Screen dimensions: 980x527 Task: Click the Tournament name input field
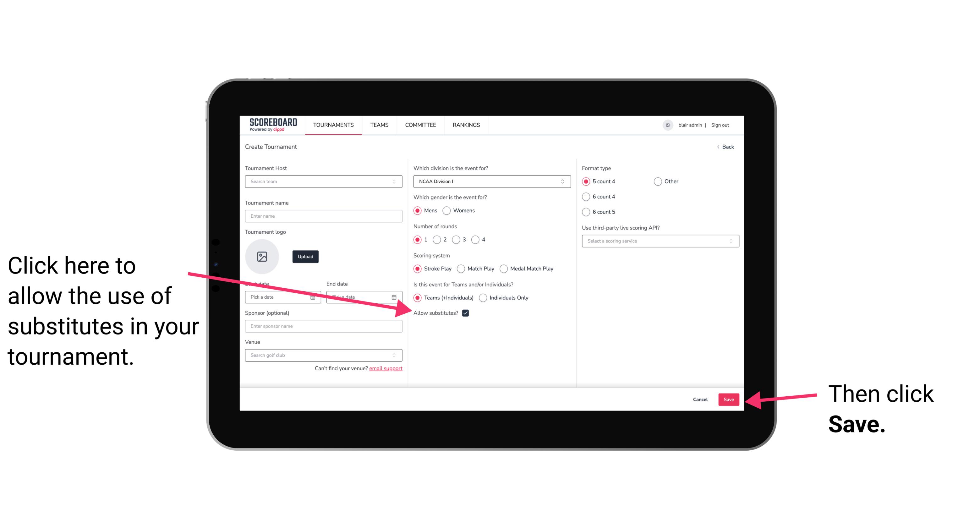324,216
